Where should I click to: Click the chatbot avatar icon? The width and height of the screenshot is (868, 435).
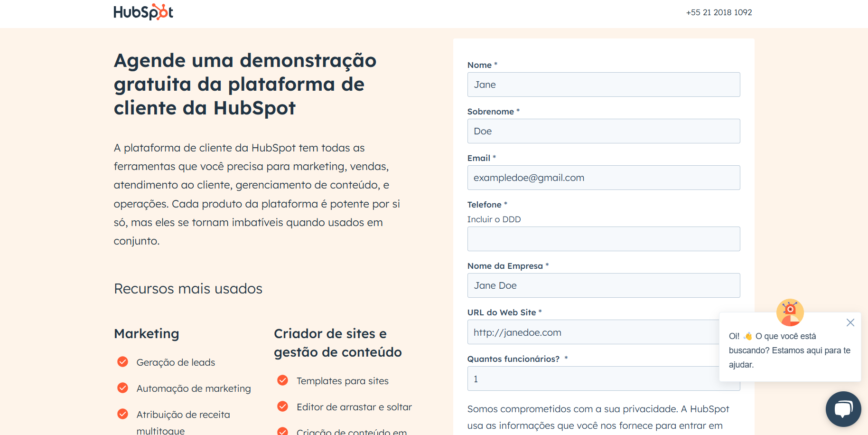tap(790, 312)
